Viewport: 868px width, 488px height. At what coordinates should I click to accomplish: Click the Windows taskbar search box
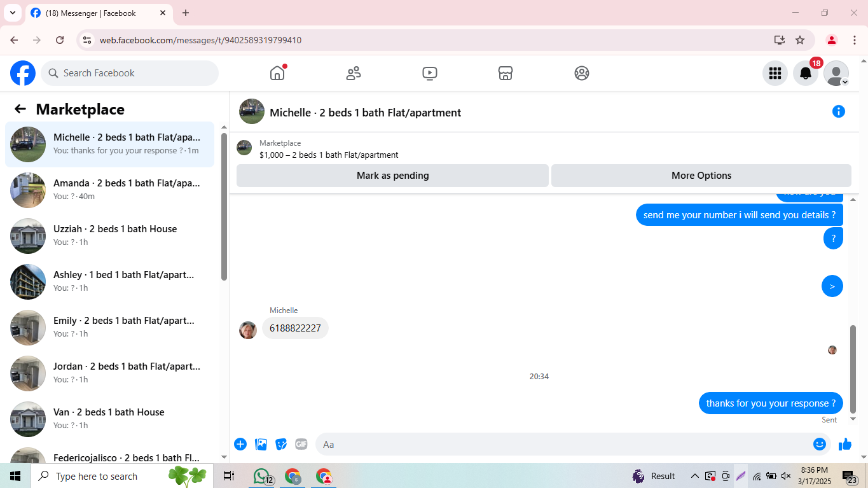121,476
